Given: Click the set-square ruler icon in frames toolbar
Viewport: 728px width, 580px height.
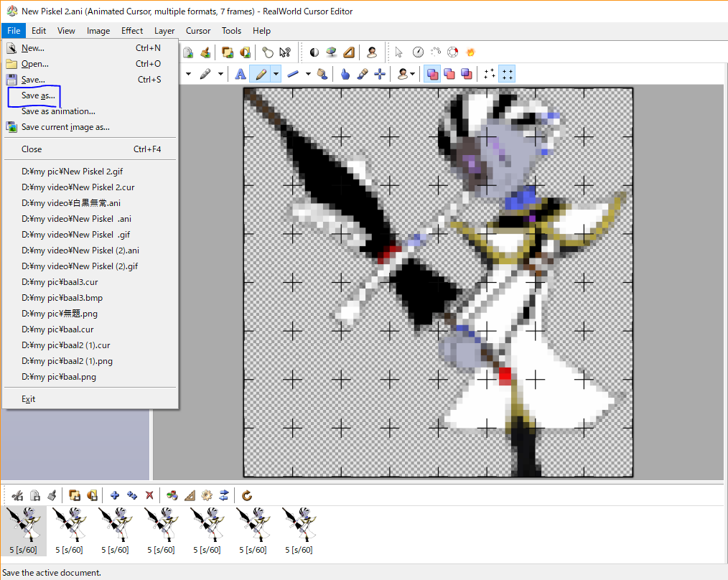Looking at the screenshot, I should click(x=190, y=495).
